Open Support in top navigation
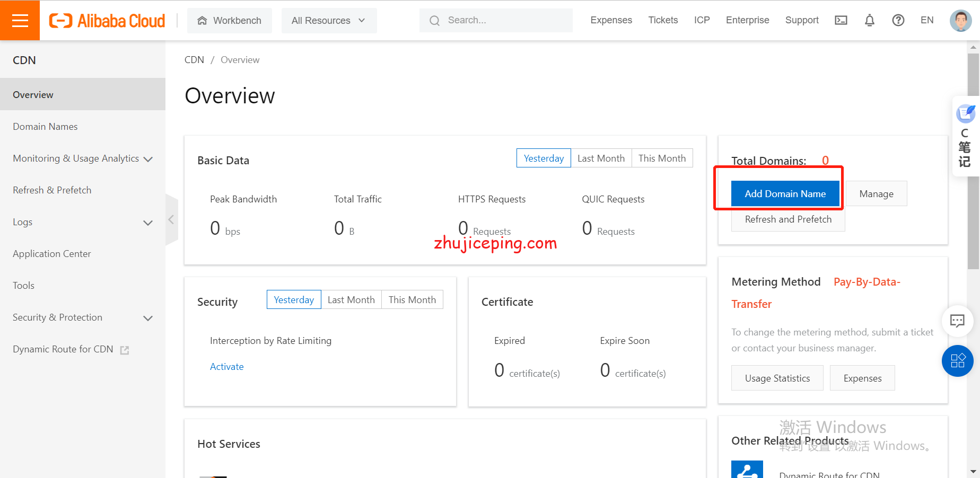Viewport: 980px width, 478px height. (802, 20)
